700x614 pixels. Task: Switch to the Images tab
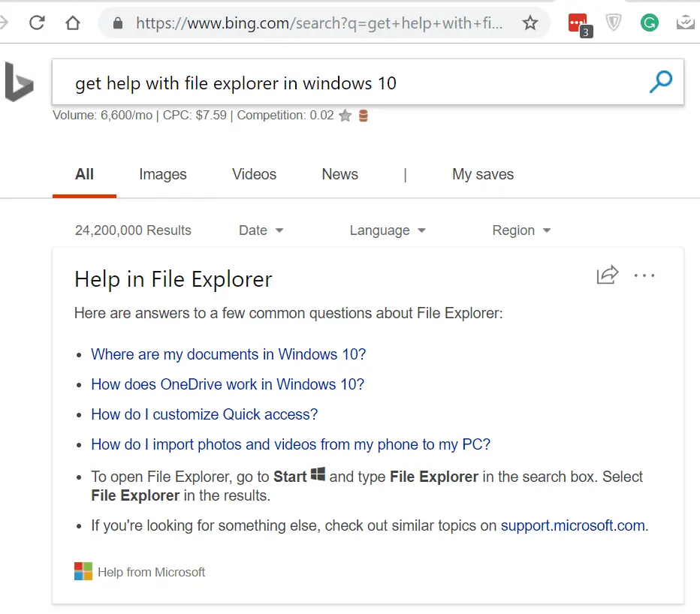163,174
